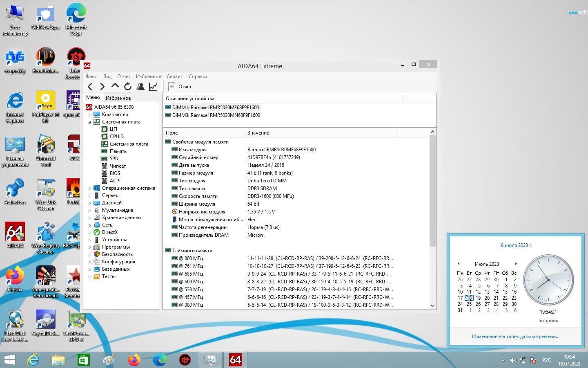Open the Сервис menu
Screen dimensions: 588x368
175,76
